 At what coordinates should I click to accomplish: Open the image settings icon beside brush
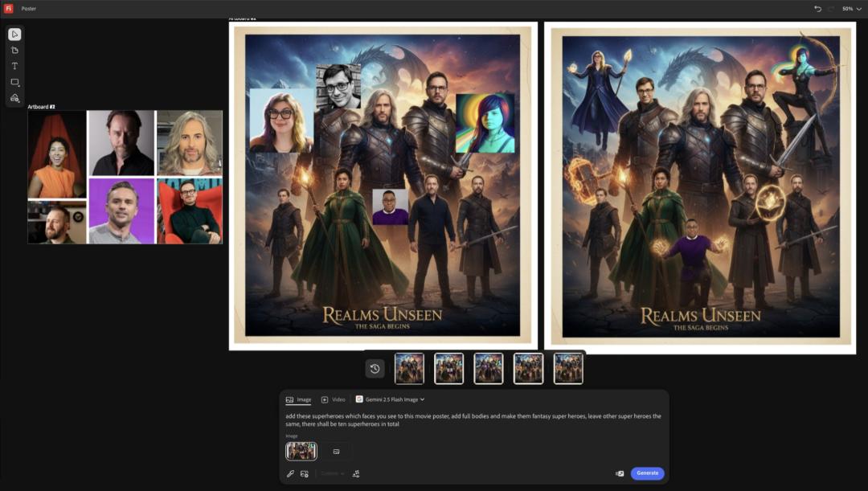[x=305, y=473]
